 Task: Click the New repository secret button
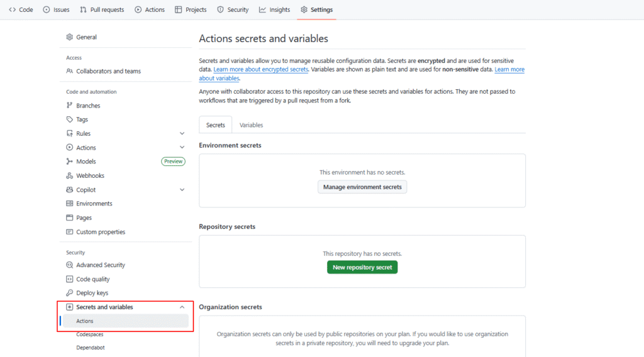[362, 267]
